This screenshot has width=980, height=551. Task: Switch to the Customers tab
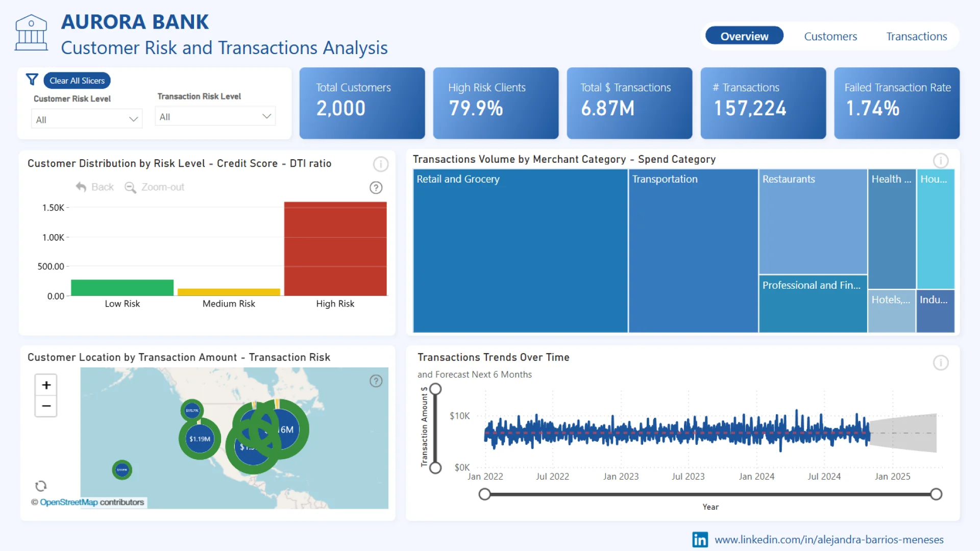point(830,36)
